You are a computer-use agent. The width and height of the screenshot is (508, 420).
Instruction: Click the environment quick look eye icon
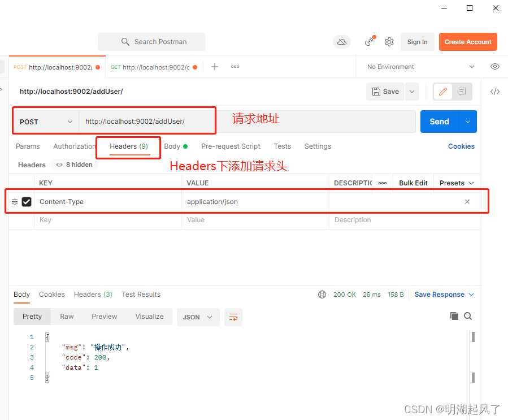[494, 67]
